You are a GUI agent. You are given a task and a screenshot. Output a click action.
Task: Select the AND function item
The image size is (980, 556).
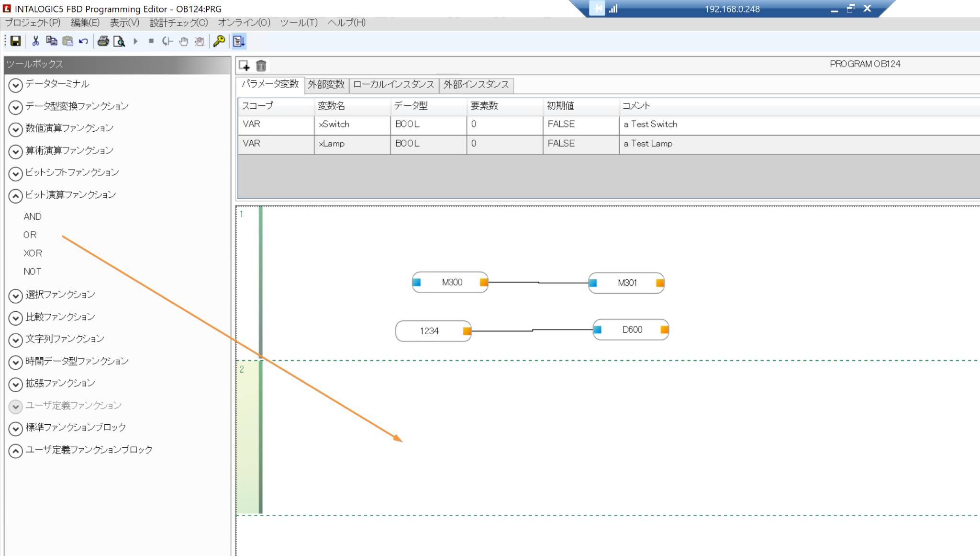pos(33,216)
